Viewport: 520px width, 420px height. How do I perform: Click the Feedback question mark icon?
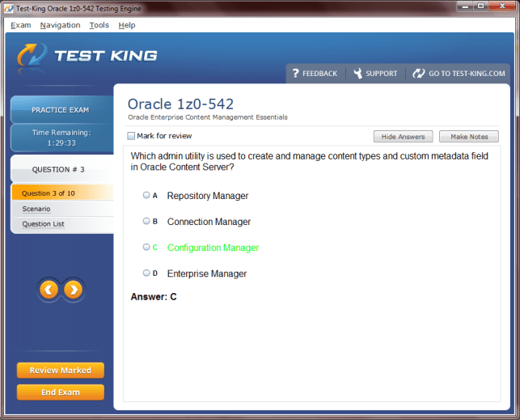pos(296,74)
